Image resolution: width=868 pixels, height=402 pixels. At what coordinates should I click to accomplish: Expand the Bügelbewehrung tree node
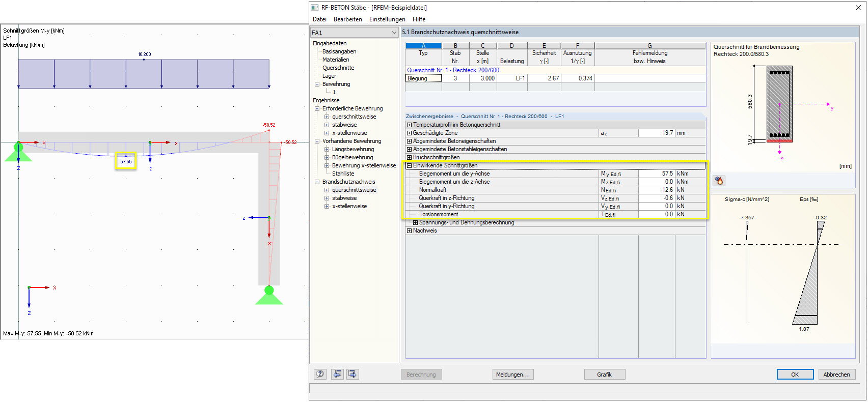tap(327, 157)
